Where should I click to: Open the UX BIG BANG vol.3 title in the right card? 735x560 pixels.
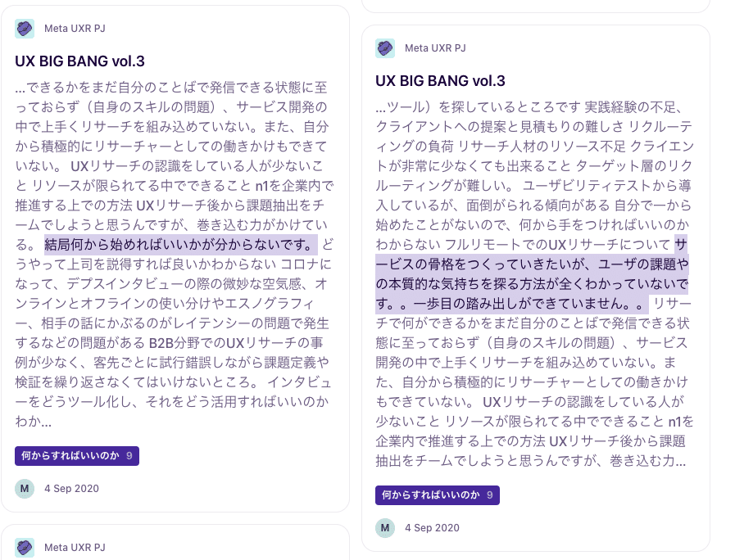click(x=440, y=81)
